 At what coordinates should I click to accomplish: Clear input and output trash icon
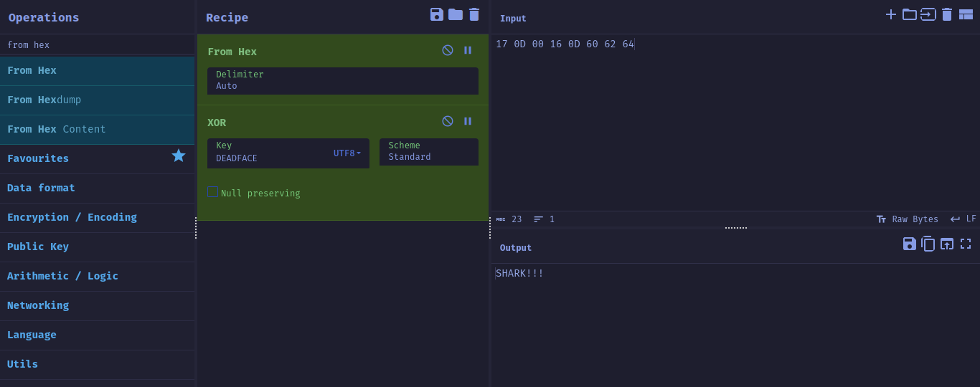tap(947, 14)
